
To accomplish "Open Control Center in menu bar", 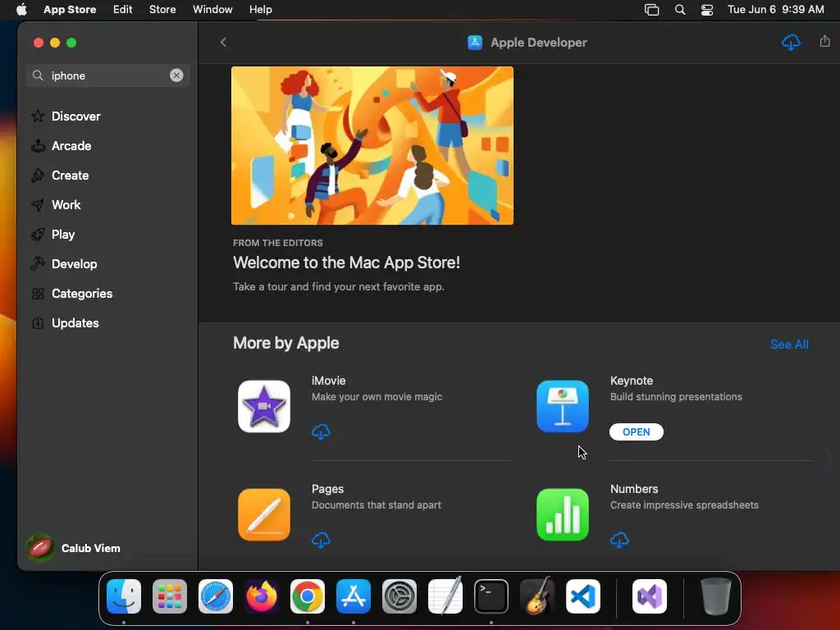I will click(707, 10).
